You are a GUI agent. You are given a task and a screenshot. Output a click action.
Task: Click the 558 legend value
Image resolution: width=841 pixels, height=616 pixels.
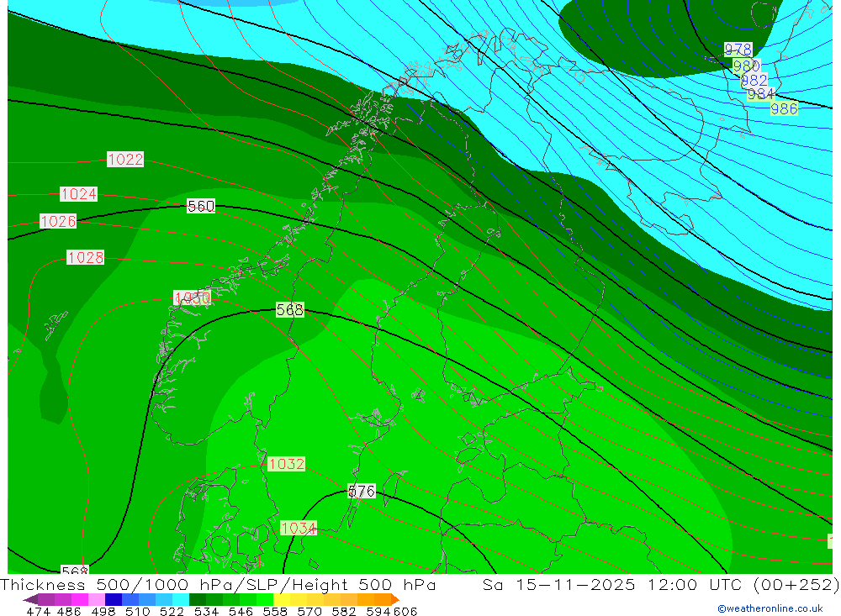click(x=275, y=611)
